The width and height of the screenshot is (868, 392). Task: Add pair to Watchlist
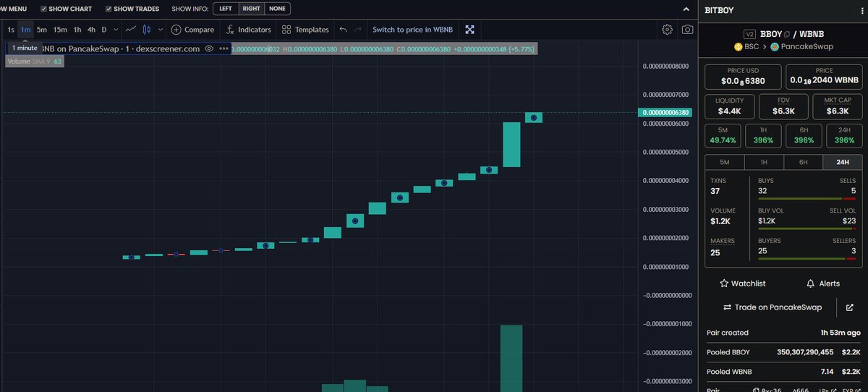point(743,284)
